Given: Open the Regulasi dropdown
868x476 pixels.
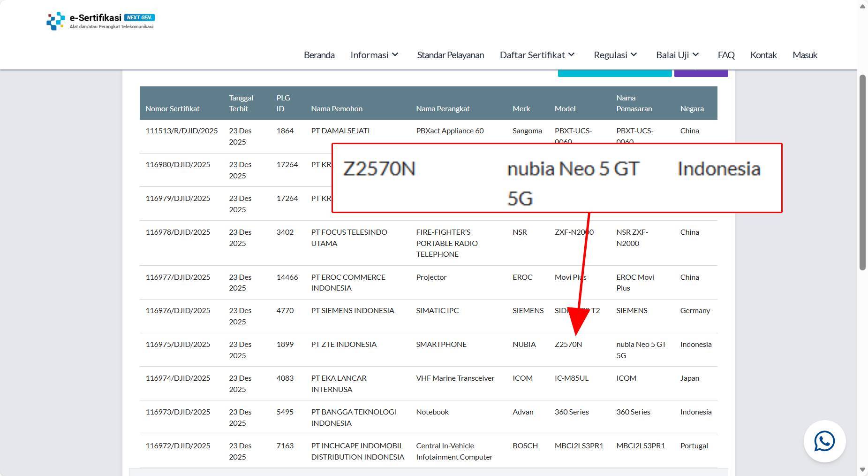Looking at the screenshot, I should click(615, 55).
